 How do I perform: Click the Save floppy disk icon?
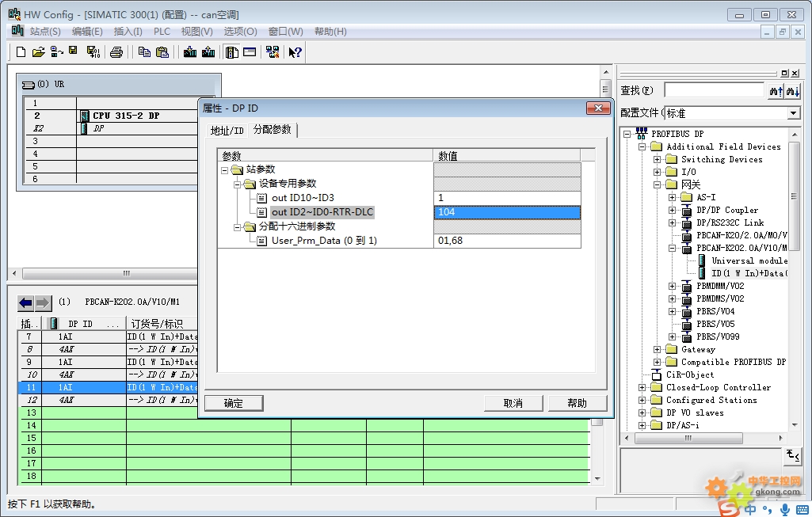pos(74,51)
